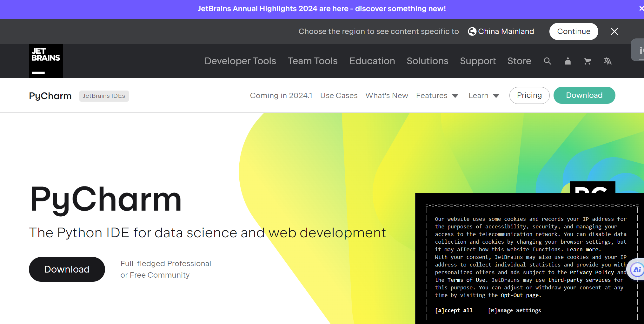Open Manage Settings in cookie notice

click(x=515, y=310)
